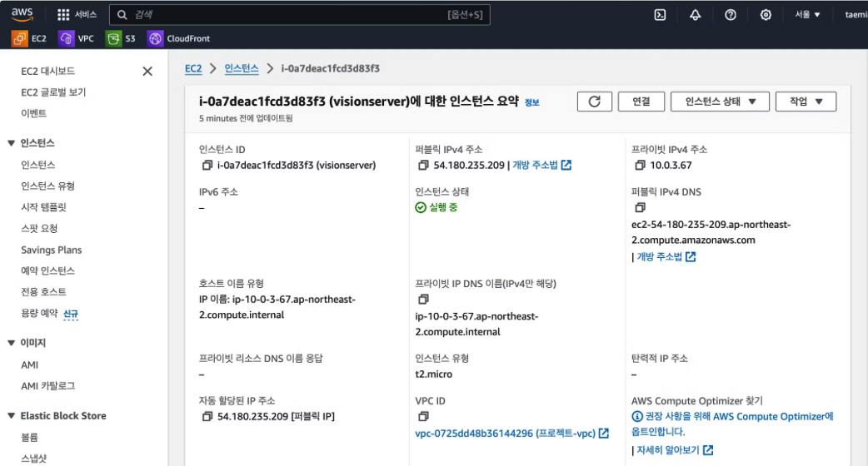Open 자세히 알아보기 link
Image resolution: width=868 pixels, height=466 pixels.
click(x=675, y=450)
